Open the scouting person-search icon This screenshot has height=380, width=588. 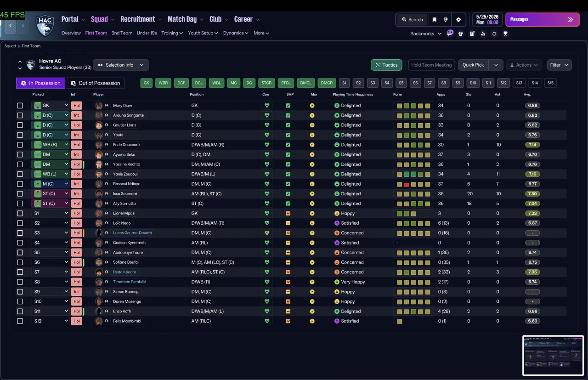[x=483, y=34]
